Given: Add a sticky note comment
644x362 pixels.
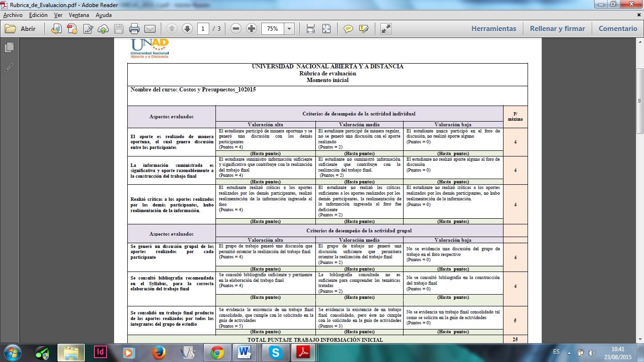Looking at the screenshot, I should (348, 29).
